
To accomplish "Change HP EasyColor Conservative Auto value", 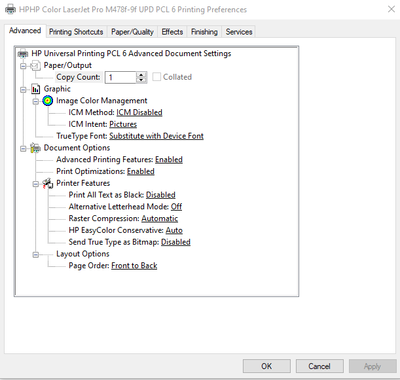I will click(174, 230).
